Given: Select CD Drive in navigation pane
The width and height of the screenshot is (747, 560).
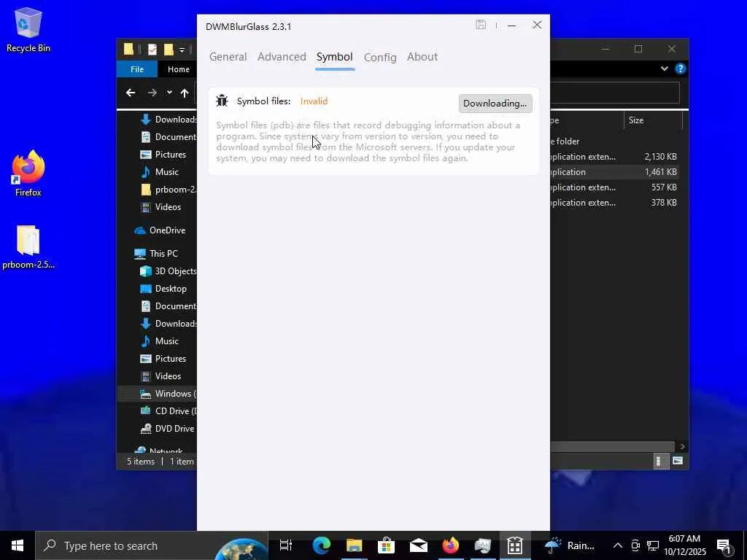Looking at the screenshot, I should 168,411.
